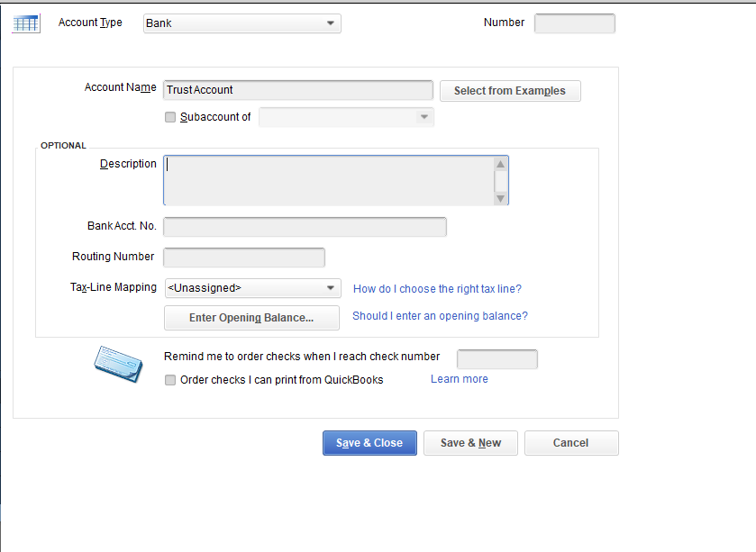Click 'Should I enter an opening balance?' link
Viewport: 756px width, 552px height.
pyautogui.click(x=440, y=316)
